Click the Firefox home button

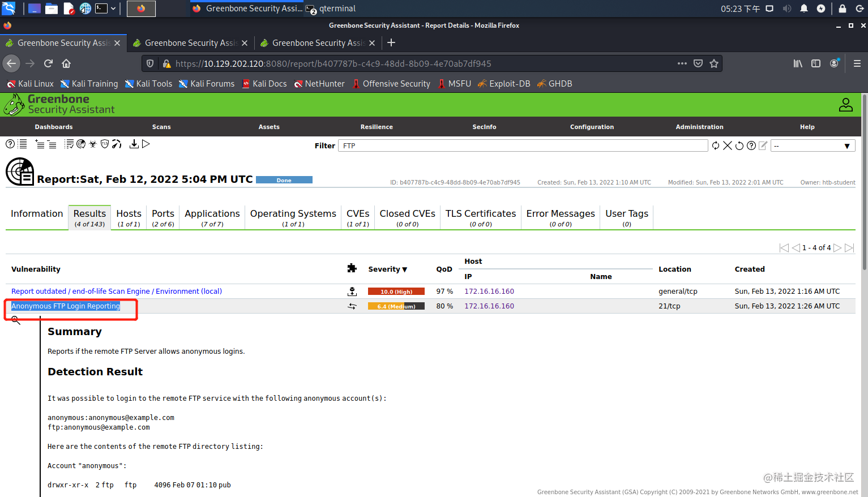[x=66, y=63]
